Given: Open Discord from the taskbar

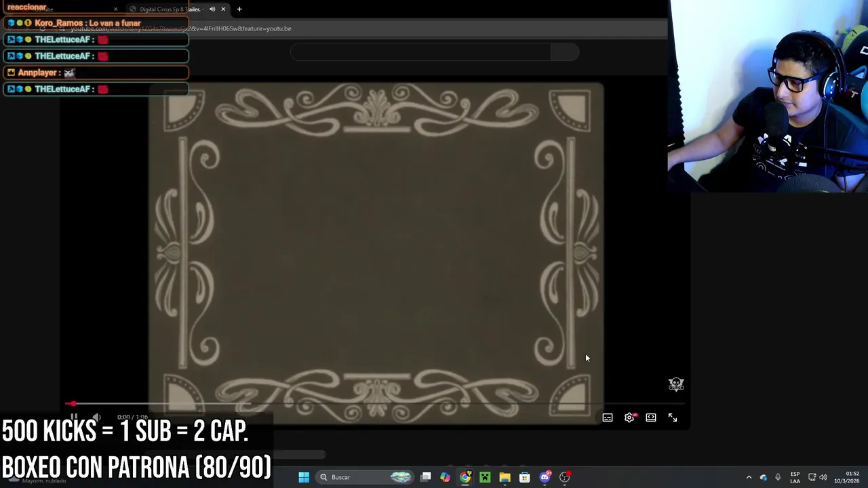Looking at the screenshot, I should click(x=545, y=477).
